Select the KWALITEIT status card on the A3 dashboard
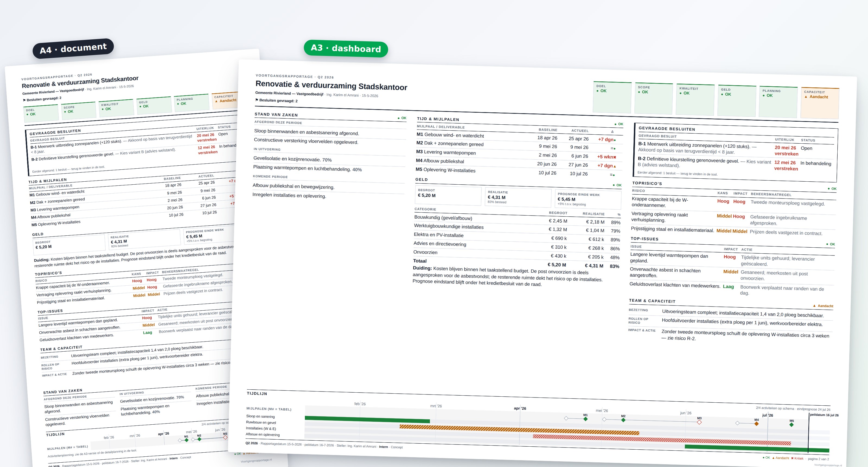The width and height of the screenshot is (868, 467). click(x=695, y=100)
